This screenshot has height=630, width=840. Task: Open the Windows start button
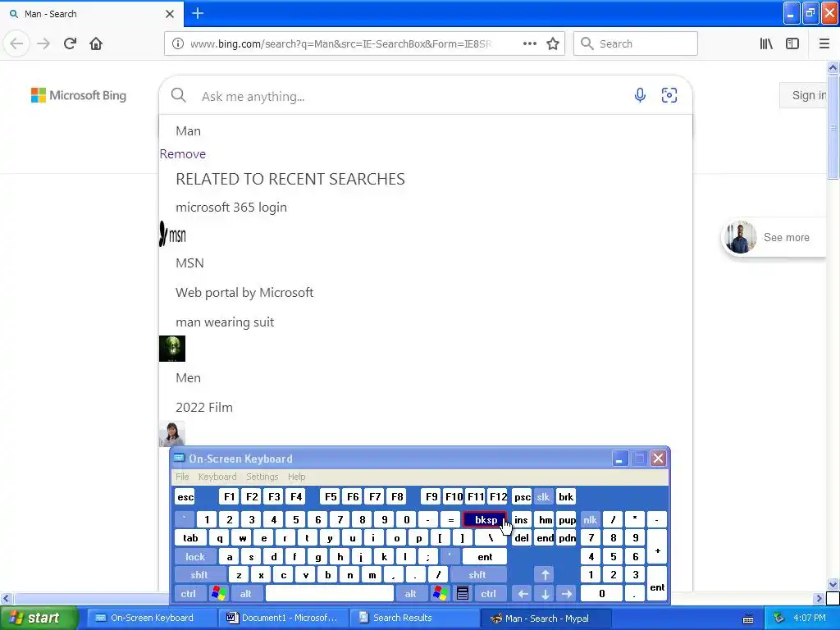tap(38, 618)
